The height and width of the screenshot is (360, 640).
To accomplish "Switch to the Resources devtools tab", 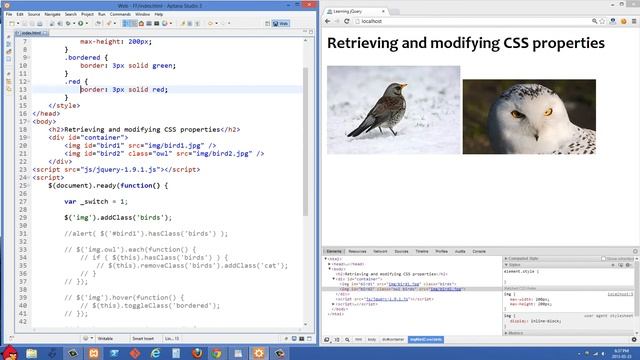I will (x=357, y=251).
